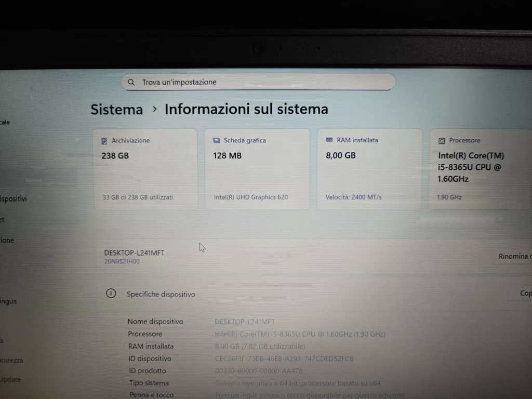The width and height of the screenshot is (532, 399).
Task: Click the Tipo sistema value text
Action: (x=298, y=383)
